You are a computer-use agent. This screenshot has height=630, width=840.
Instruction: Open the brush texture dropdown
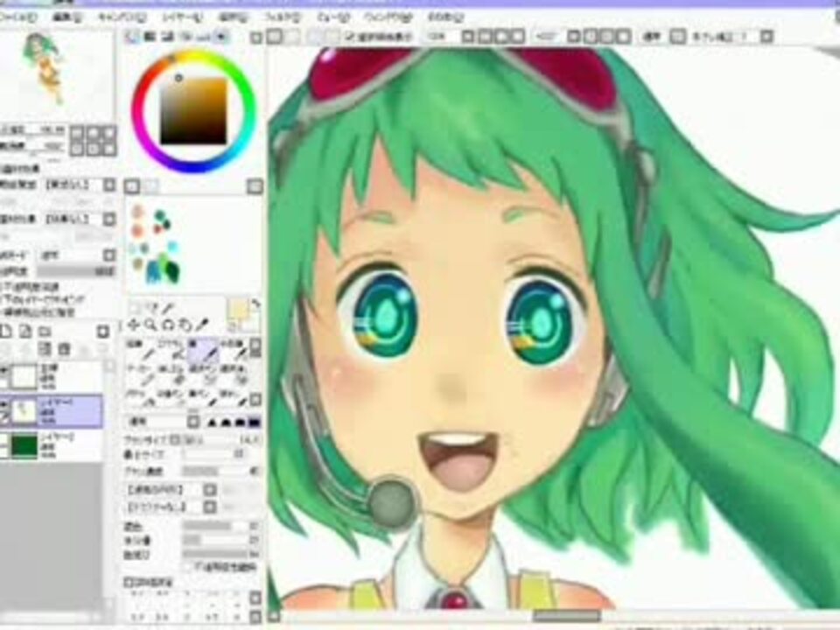coord(209,507)
